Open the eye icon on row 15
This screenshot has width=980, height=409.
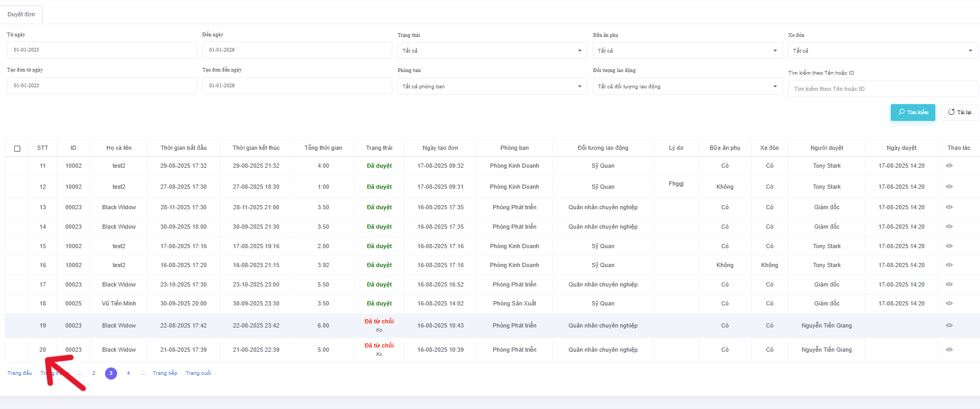click(x=949, y=246)
